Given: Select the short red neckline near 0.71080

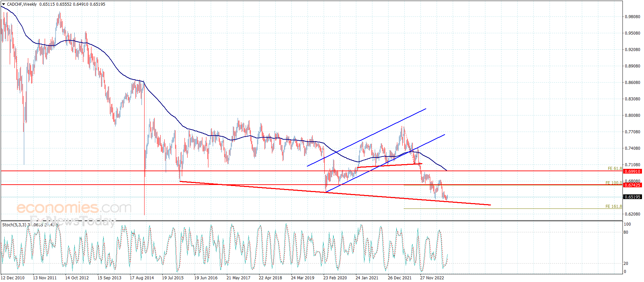Looking at the screenshot, I should pyautogui.click(x=389, y=165).
